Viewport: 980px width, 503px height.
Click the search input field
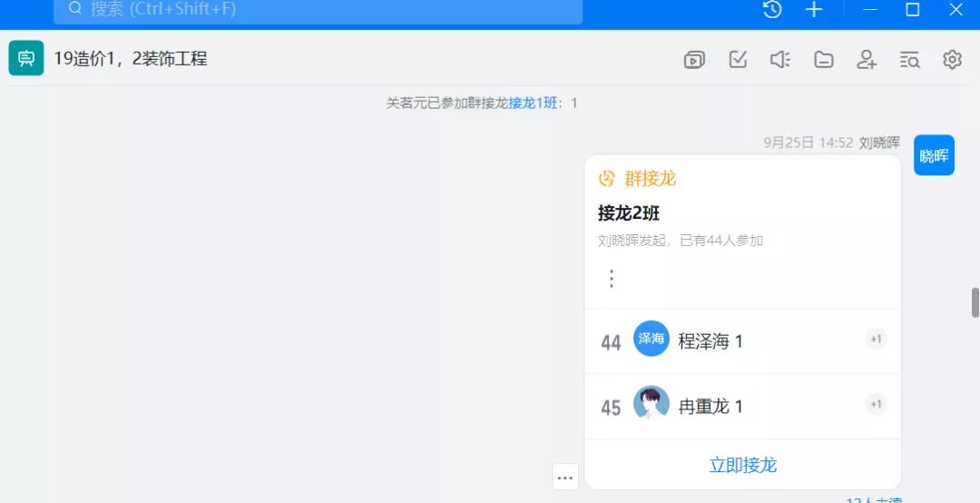pyautogui.click(x=318, y=10)
